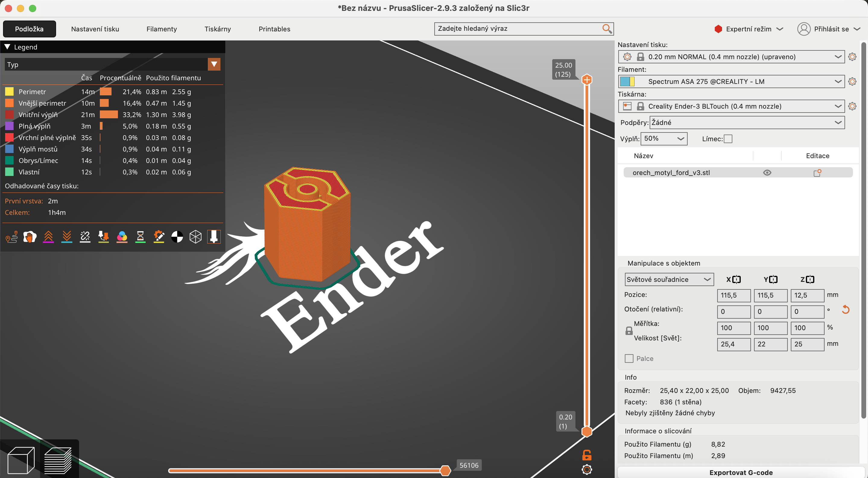Toggle seams icon with broken chain link
868x478 pixels.
tap(85, 237)
